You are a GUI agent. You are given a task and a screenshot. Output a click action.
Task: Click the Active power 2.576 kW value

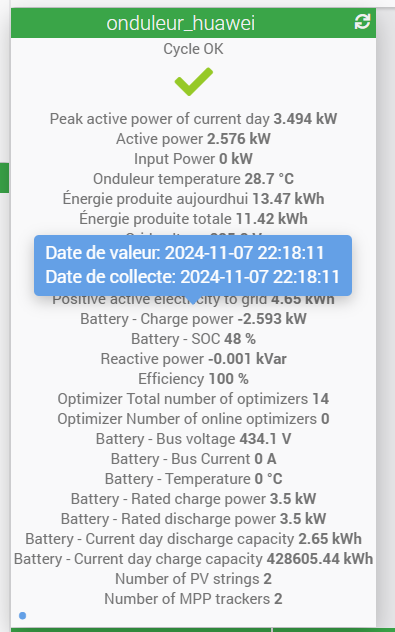click(x=239, y=139)
